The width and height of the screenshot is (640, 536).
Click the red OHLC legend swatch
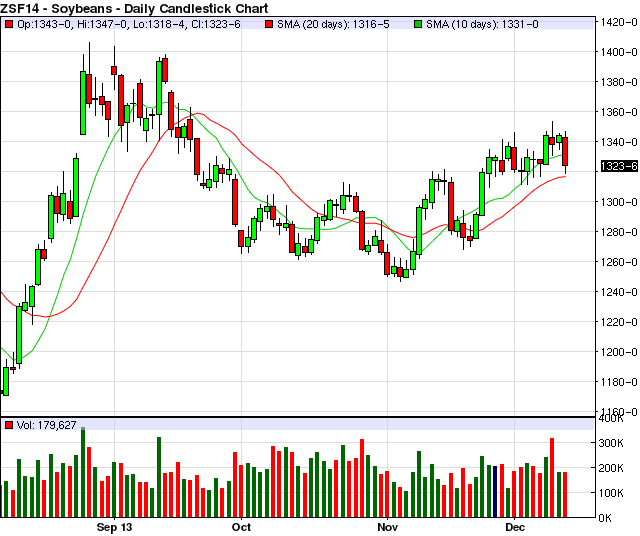click(9, 24)
